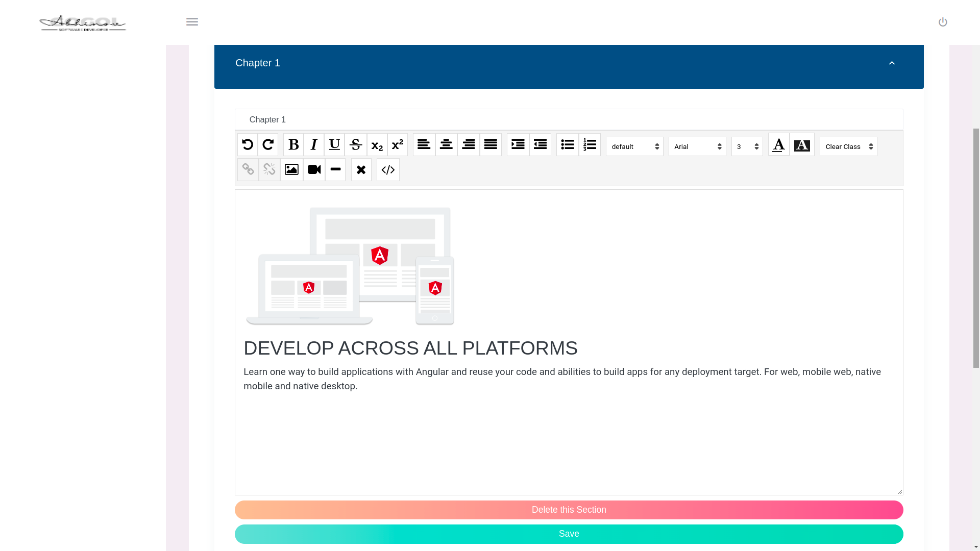Open the text color picker
980x551 pixels.
pos(778,145)
